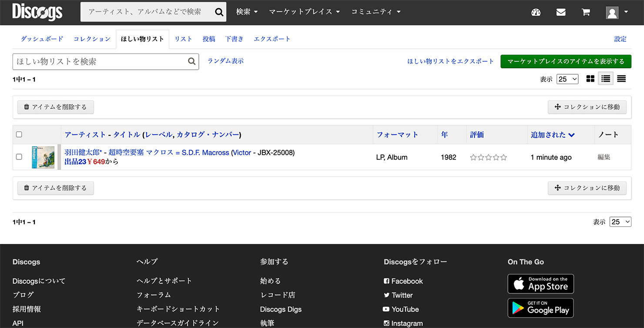Click Download on the App Store badge
644x328 pixels.
point(541,284)
